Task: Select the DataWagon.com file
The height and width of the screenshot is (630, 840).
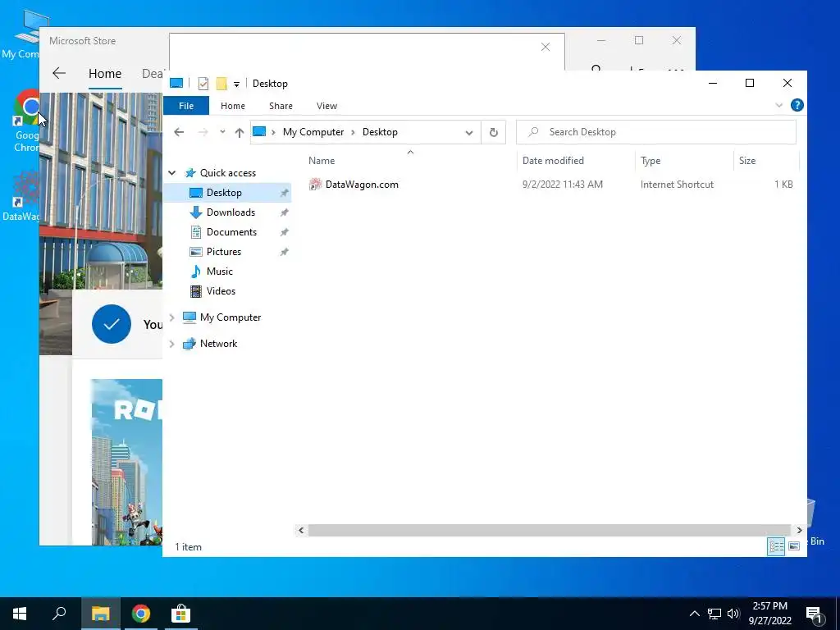Action: pos(362,185)
